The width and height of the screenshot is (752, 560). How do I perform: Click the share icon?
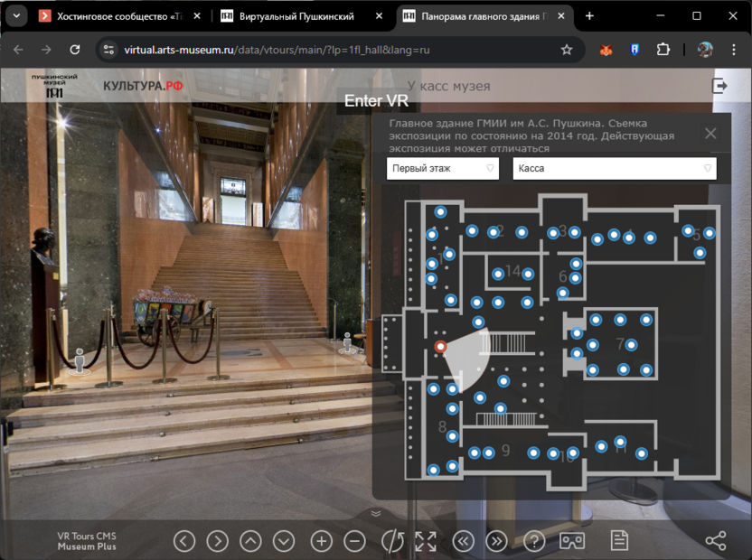(715, 541)
